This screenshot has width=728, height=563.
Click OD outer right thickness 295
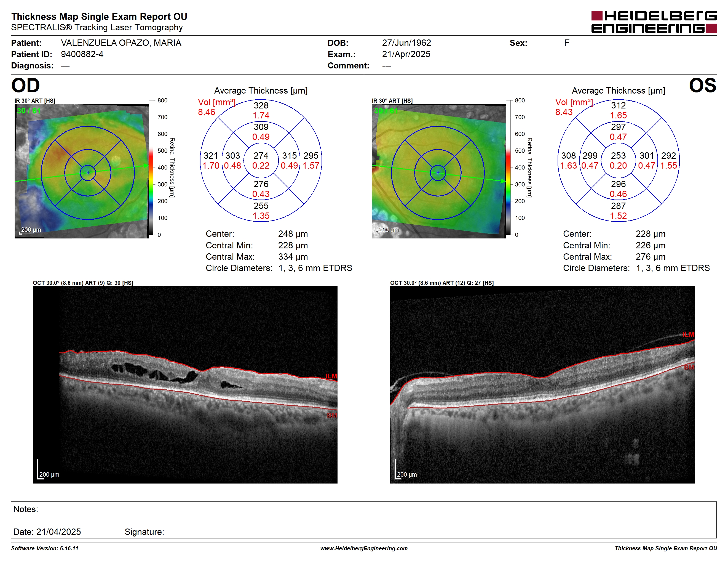[311, 155]
